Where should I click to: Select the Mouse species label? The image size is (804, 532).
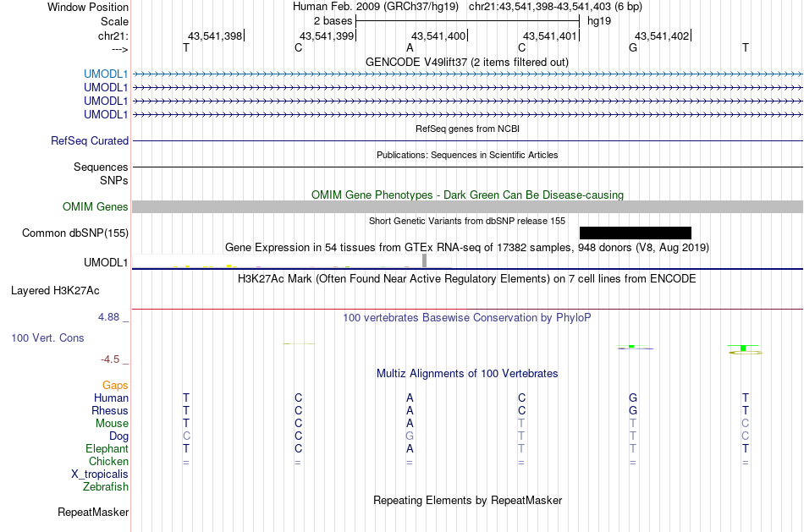[x=112, y=424]
